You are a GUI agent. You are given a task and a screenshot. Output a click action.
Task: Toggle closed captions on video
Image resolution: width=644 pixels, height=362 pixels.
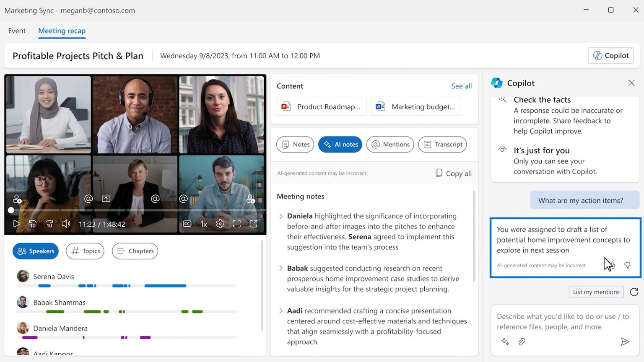tap(187, 224)
